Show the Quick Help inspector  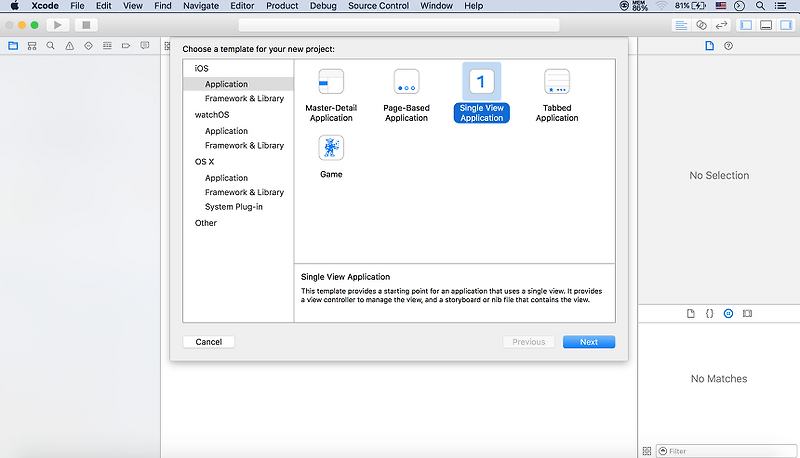point(729,46)
